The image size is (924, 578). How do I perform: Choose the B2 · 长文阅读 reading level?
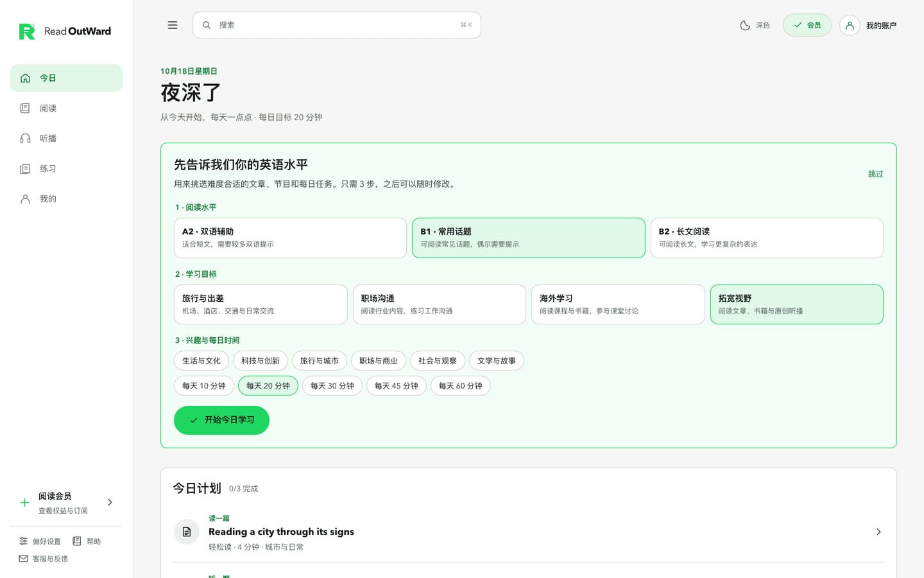click(767, 238)
